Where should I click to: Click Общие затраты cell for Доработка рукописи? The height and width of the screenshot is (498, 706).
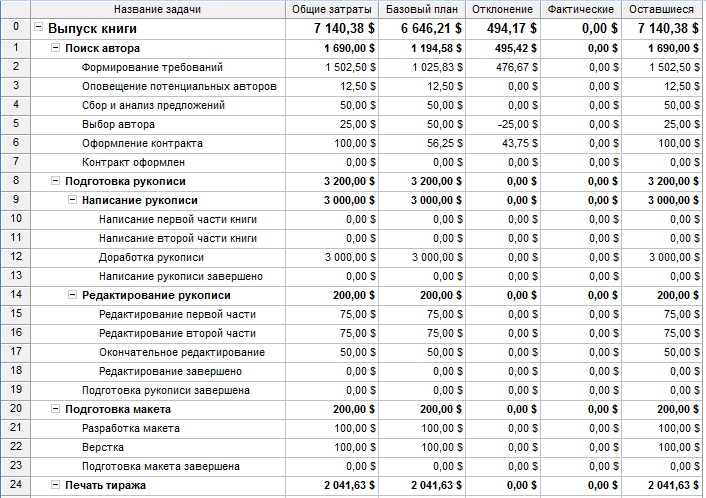(x=332, y=257)
